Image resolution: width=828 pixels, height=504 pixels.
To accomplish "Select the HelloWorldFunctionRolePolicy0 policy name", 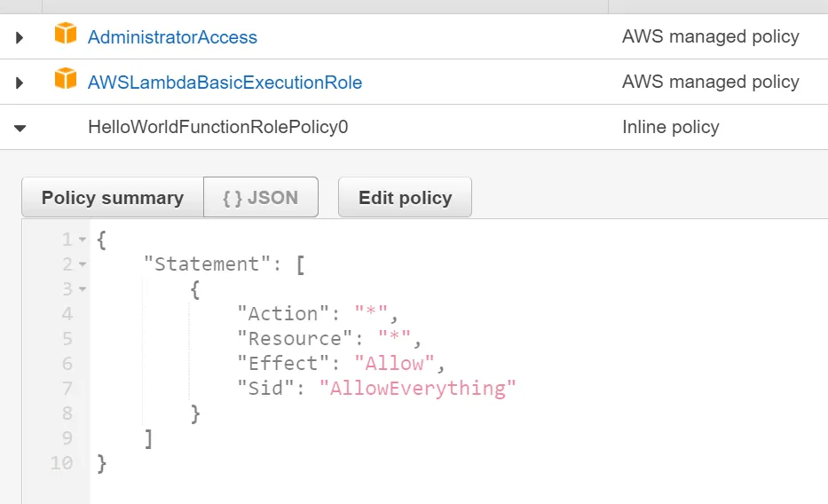I will (217, 128).
